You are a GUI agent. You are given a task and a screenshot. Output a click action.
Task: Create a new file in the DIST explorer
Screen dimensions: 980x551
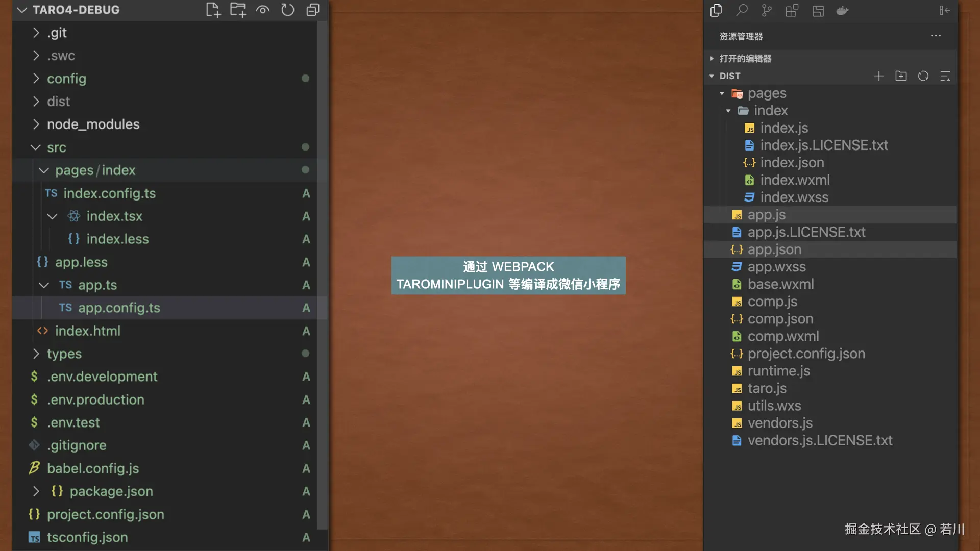tap(879, 76)
